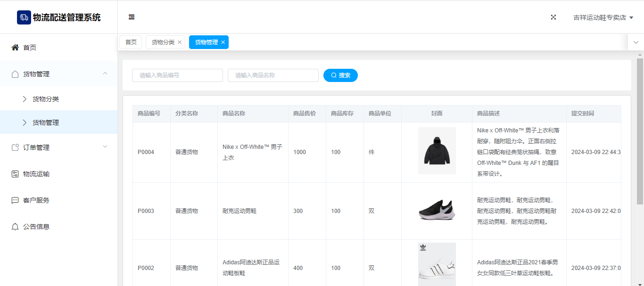The image size is (644, 286).
Task: Open the 吉祥运动鞋专卖店 user dropdown
Action: click(x=603, y=17)
